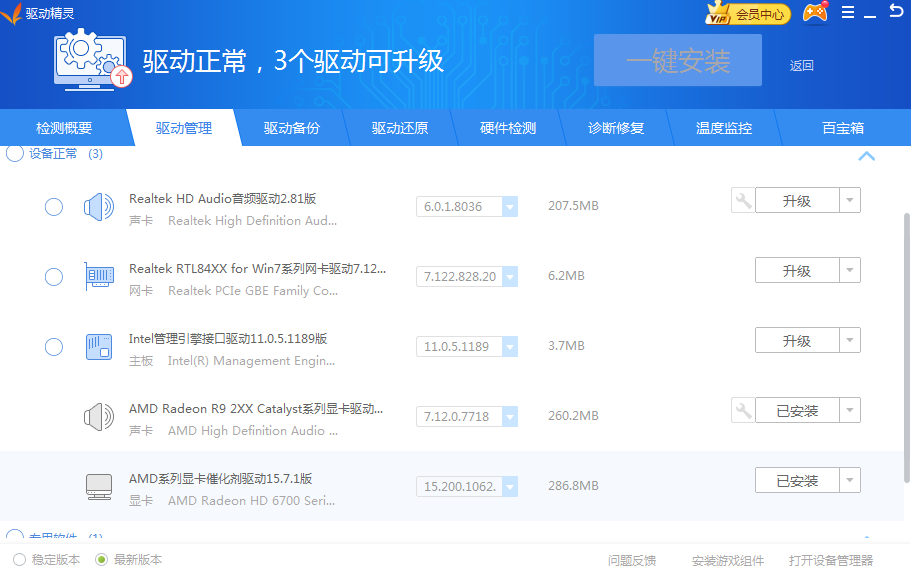Select the Intel 管理引擎接口 driver checkbox
The height and width of the screenshot is (576, 911).
(54, 347)
